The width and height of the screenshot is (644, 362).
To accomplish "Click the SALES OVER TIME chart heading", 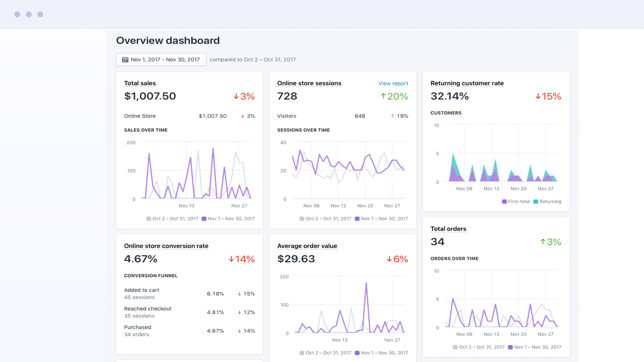I will click(x=146, y=130).
